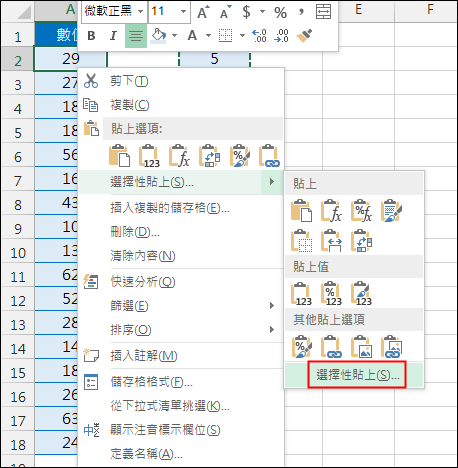Choose 定義名稱(A)...
This screenshot has height=468, width=458.
point(181,454)
